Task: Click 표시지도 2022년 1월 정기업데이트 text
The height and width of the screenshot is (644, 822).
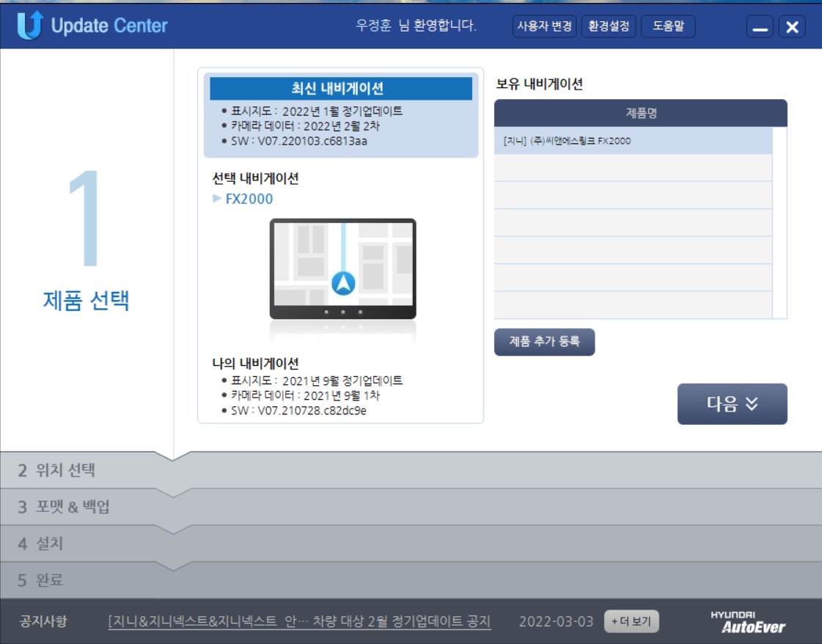Action: click(317, 111)
